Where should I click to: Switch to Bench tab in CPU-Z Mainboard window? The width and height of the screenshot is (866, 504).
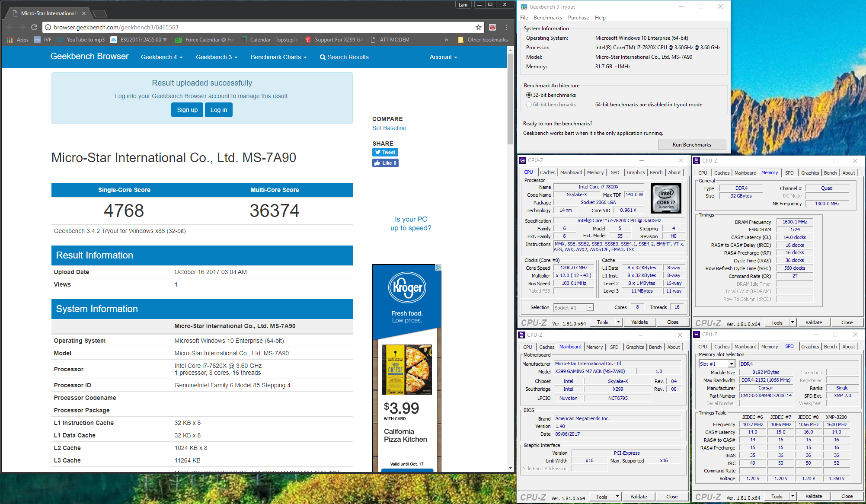pos(655,347)
